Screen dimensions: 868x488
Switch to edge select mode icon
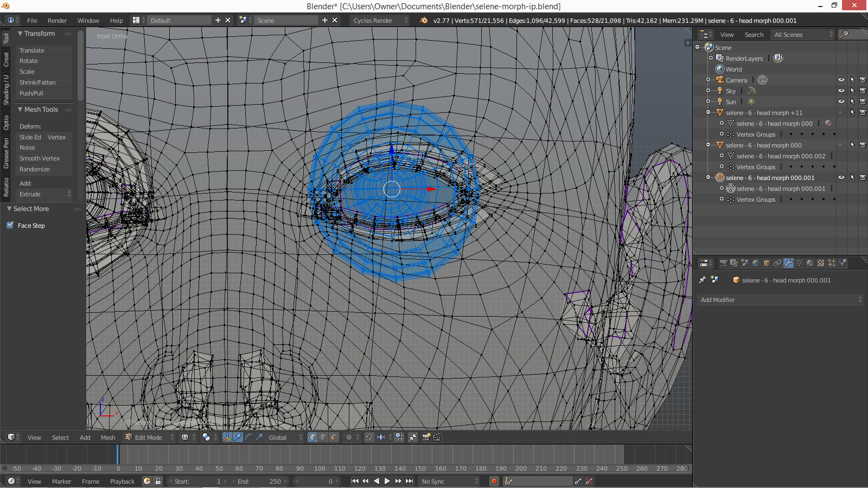point(323,437)
